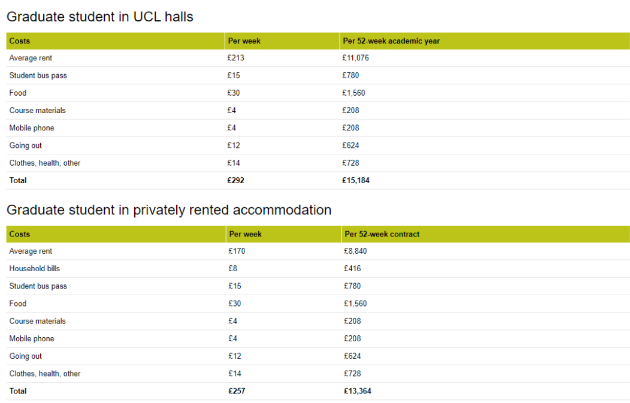Select the £292 weekly total

(236, 180)
